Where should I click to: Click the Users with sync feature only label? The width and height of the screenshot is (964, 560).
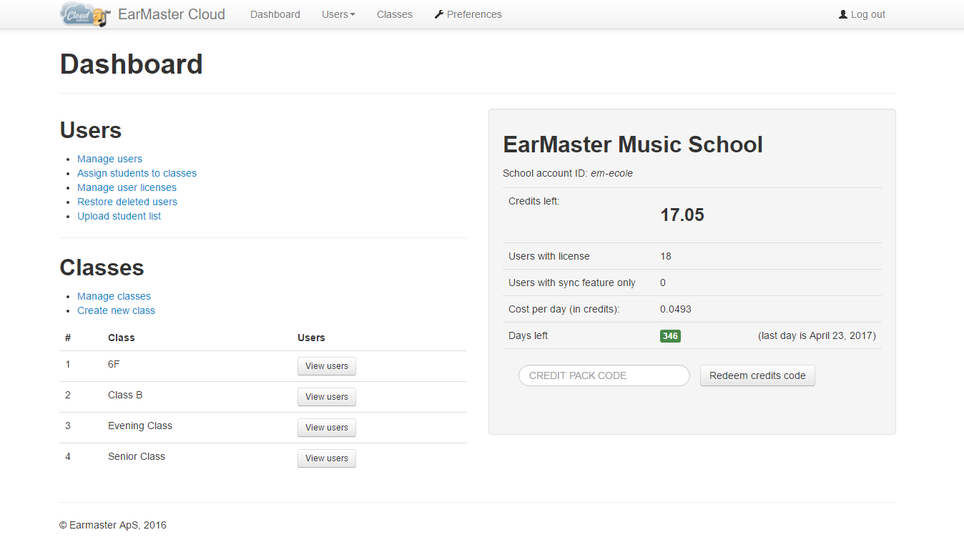click(572, 283)
